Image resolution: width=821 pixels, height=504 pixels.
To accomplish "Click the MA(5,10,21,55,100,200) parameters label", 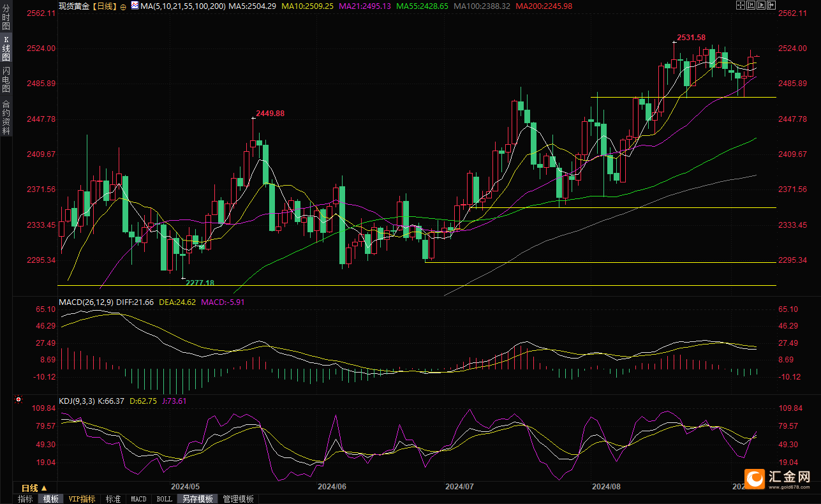I will pyautogui.click(x=183, y=6).
